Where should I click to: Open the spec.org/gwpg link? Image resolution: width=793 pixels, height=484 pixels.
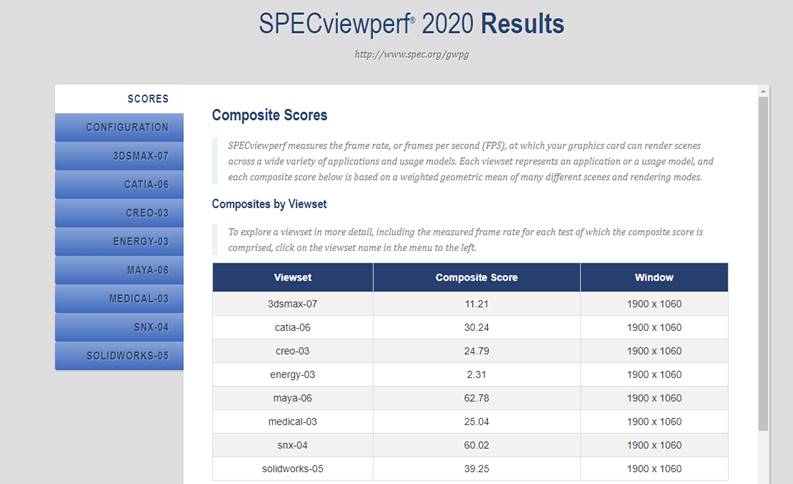coord(412,54)
